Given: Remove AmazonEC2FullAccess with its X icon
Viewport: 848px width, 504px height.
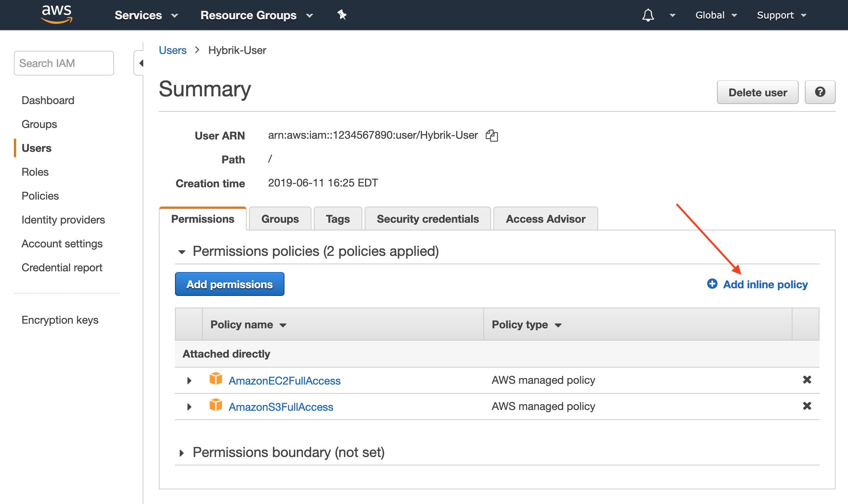Looking at the screenshot, I should (x=807, y=380).
